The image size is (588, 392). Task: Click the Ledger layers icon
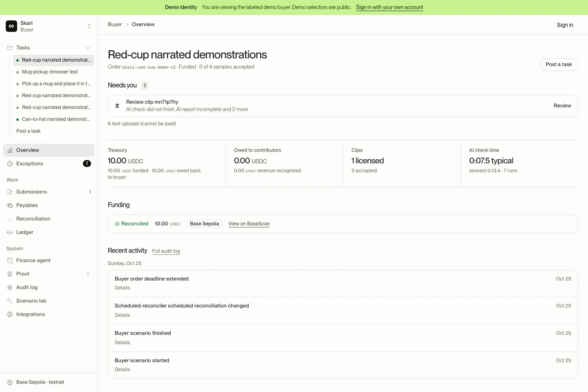(x=10, y=232)
